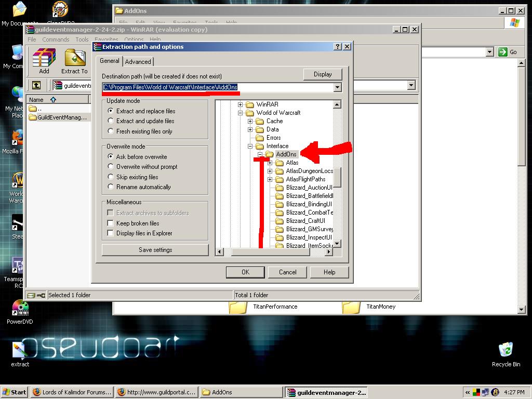Viewport: 532px width, 399px height.
Task: Expand the Atlas tree node
Action: [x=270, y=163]
